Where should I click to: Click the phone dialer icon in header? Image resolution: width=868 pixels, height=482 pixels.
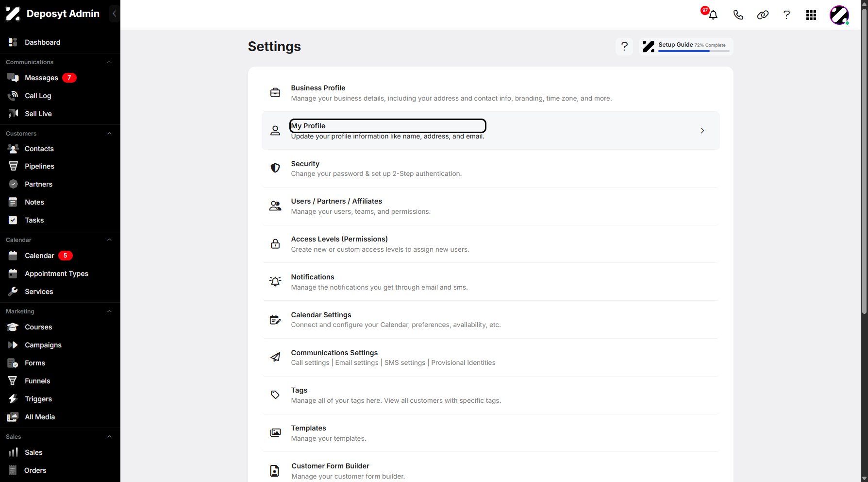coord(738,15)
